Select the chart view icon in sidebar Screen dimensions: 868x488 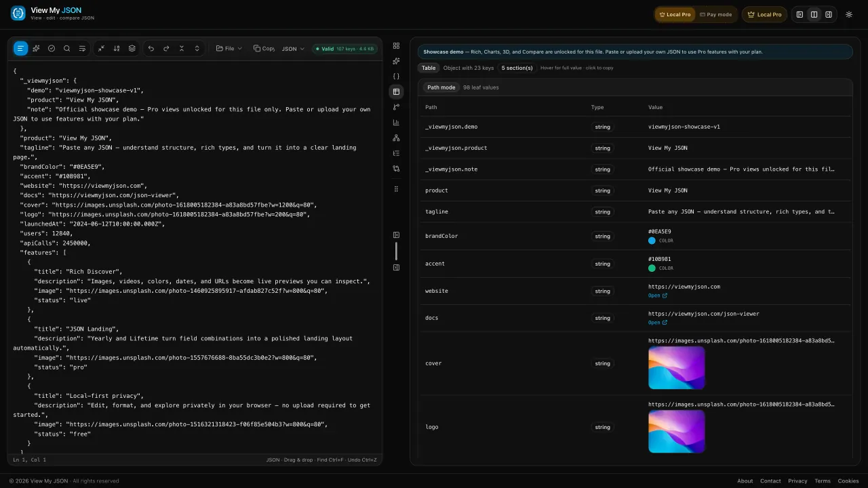point(396,123)
